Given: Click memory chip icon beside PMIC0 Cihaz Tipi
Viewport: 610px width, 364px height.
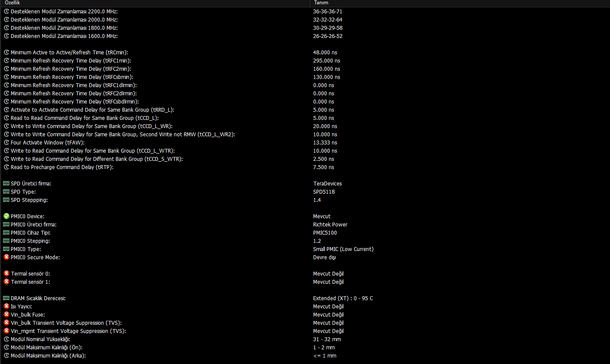Looking at the screenshot, I should point(6,233).
